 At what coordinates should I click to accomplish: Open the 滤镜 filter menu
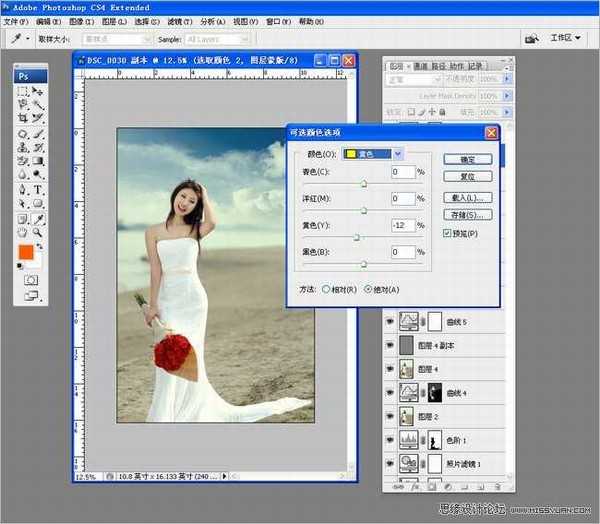click(177, 22)
